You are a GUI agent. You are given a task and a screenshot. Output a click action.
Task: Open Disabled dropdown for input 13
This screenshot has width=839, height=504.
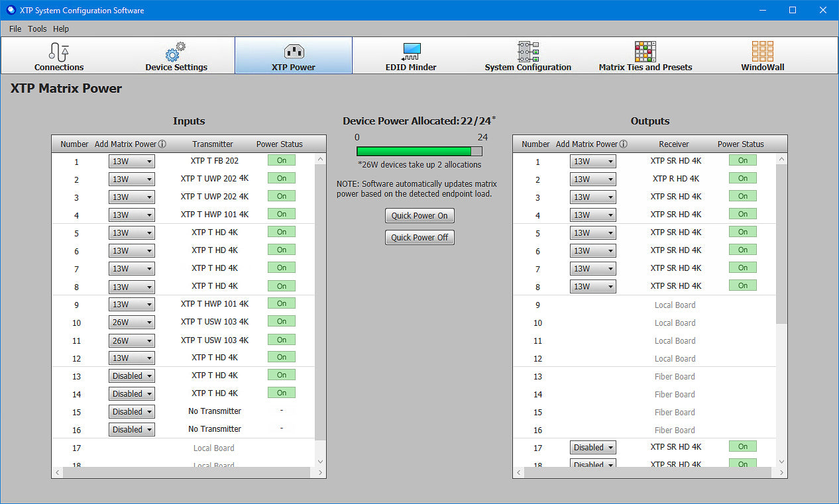pos(132,376)
